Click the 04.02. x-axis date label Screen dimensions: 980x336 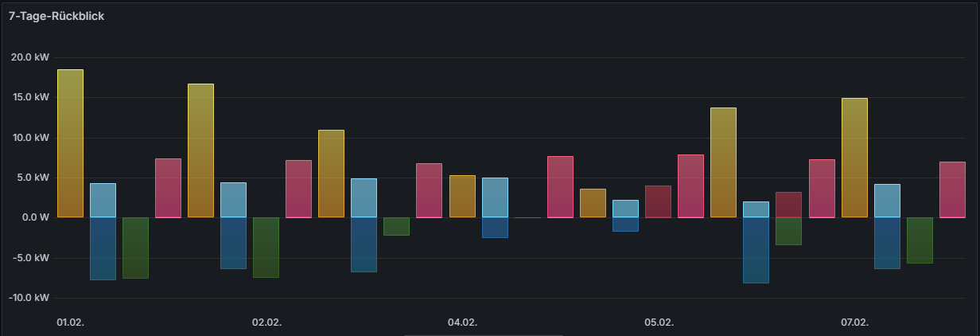[462, 322]
